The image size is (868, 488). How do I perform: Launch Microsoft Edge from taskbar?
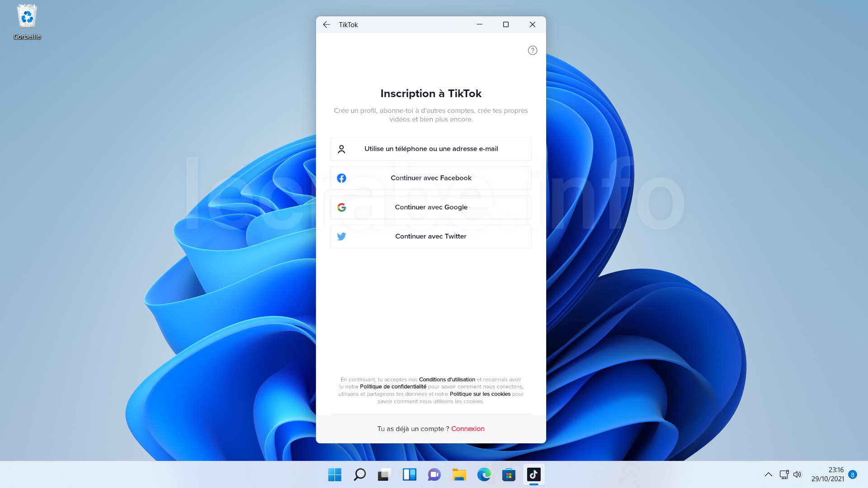point(484,474)
